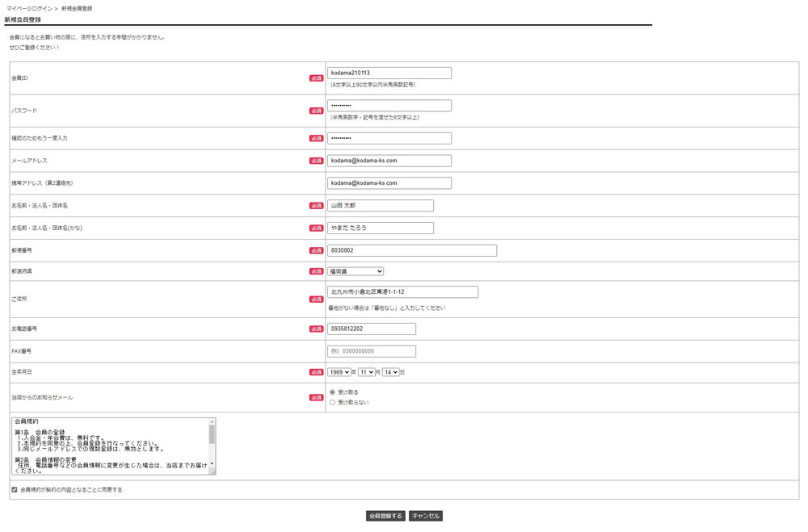The image size is (808, 532).
Task: Open the birth day dropdown showing 14
Action: click(x=390, y=372)
